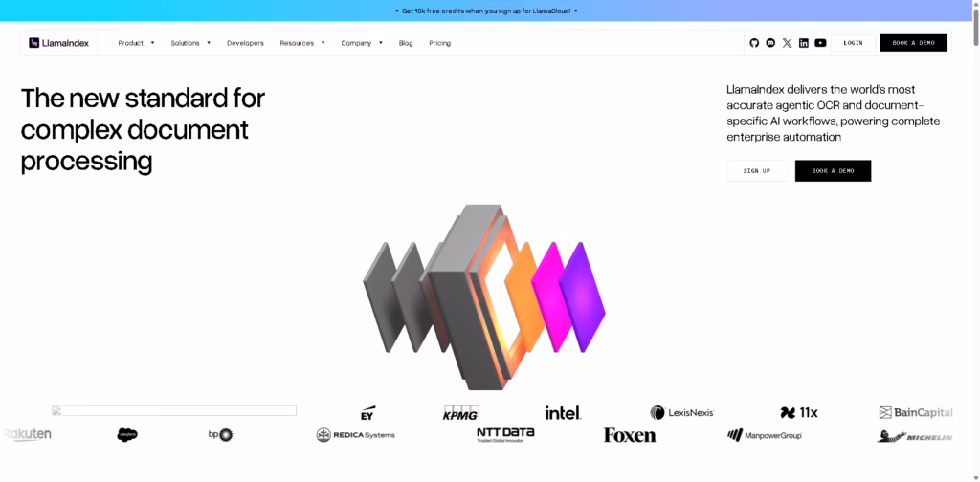
Task: Expand the Product dropdown menu
Action: [136, 43]
